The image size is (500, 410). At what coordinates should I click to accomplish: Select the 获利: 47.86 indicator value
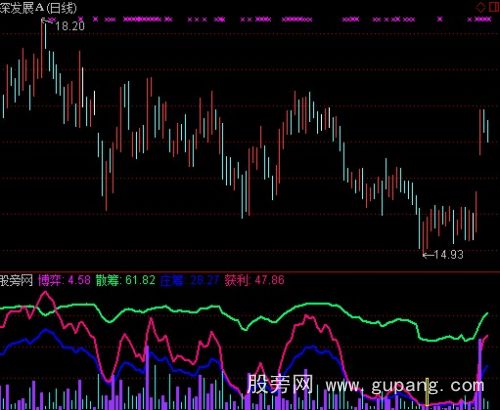[x=255, y=280]
